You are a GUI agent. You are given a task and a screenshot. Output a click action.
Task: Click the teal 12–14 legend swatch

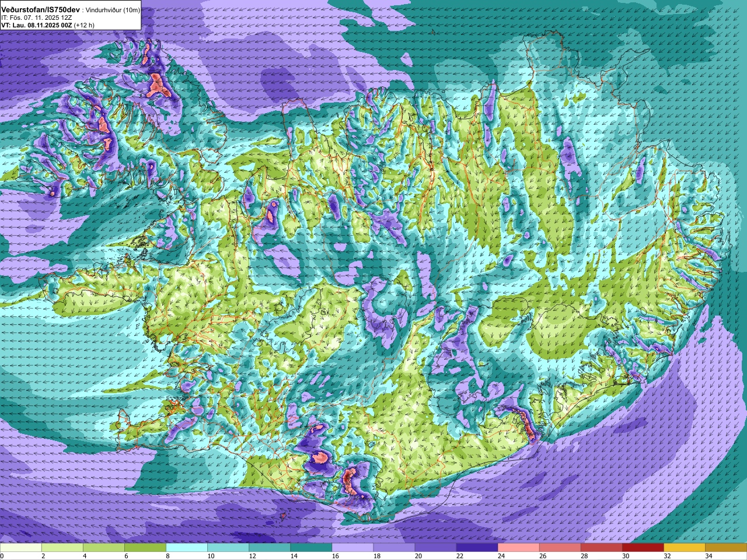point(270,548)
